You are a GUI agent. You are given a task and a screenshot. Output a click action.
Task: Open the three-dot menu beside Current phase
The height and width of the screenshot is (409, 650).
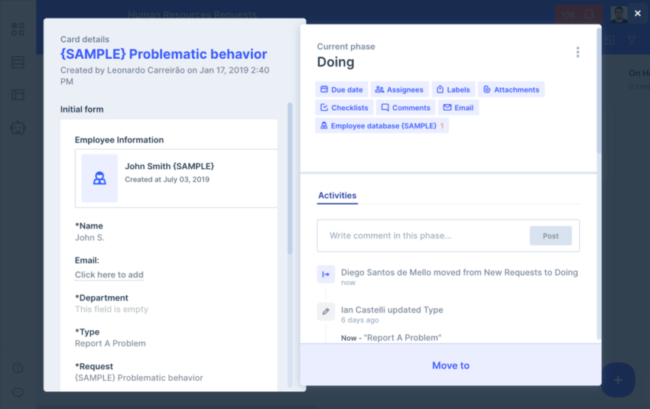[577, 53]
